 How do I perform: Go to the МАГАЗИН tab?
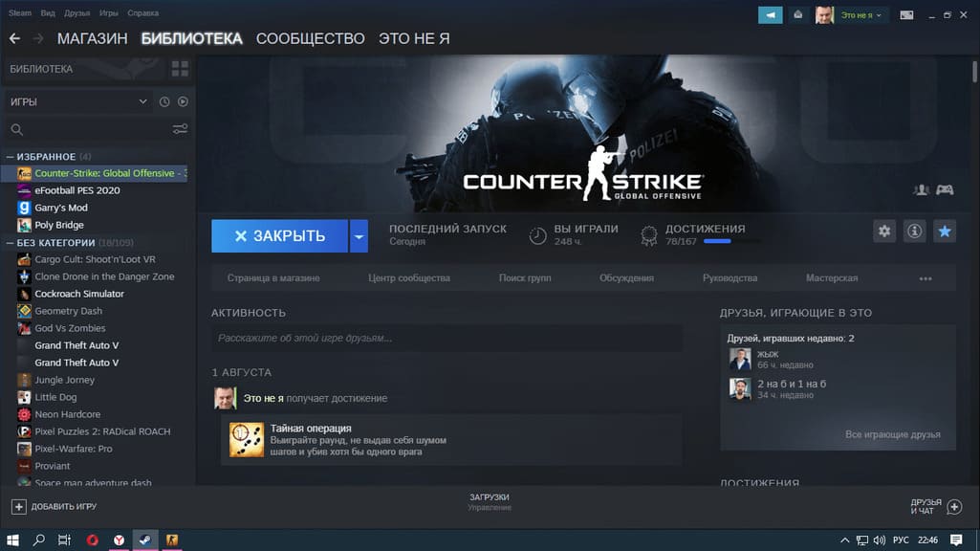coord(93,39)
